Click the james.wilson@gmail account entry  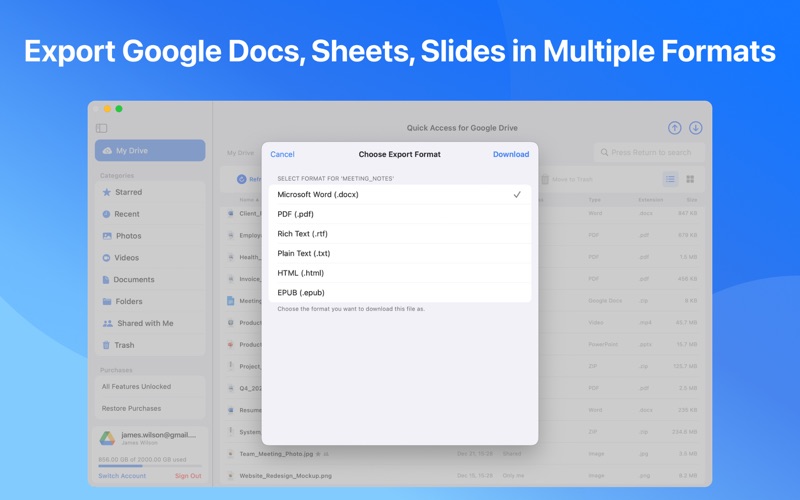(x=150, y=438)
